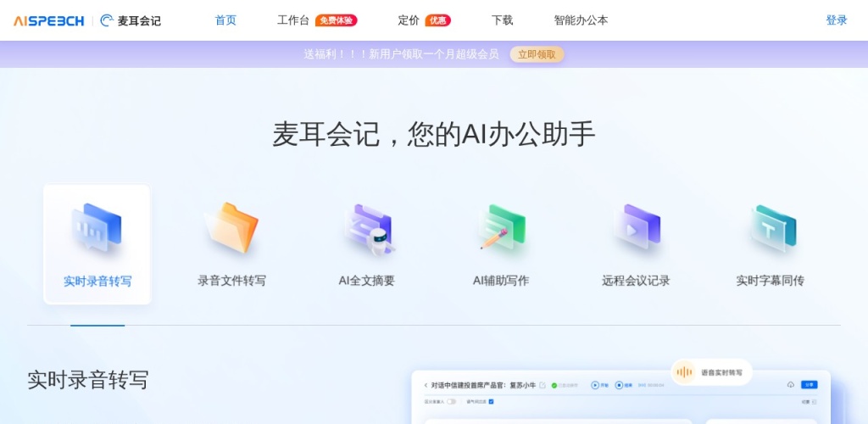Select the 录音文件转写 folder icon
868x424 pixels.
coord(231,229)
